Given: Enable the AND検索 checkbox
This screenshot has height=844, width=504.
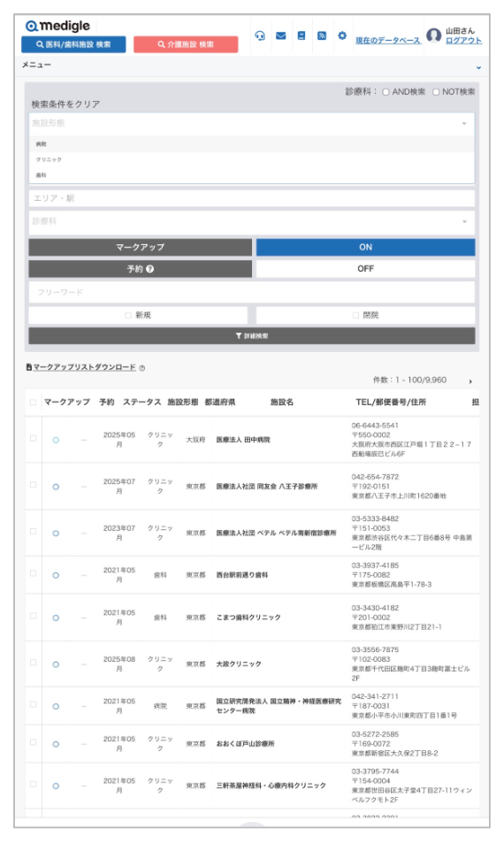Looking at the screenshot, I should coord(386,92).
